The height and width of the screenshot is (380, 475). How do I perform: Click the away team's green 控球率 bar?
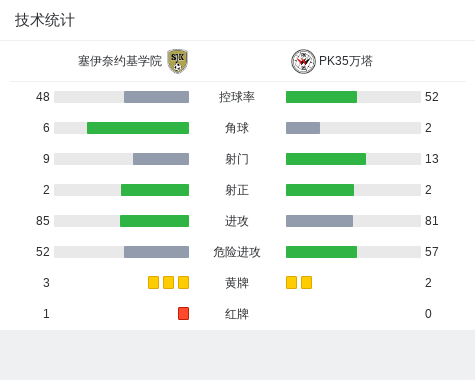[x=321, y=97]
